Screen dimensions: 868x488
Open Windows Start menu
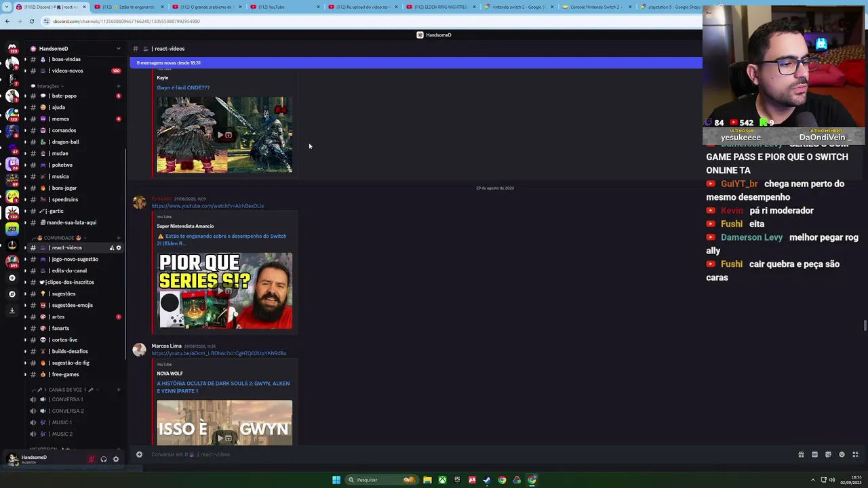tap(336, 480)
